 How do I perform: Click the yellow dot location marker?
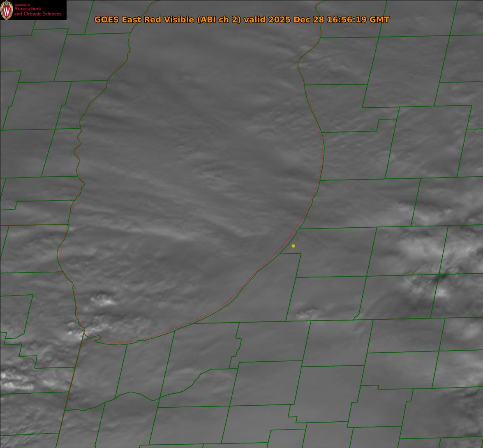point(293,246)
